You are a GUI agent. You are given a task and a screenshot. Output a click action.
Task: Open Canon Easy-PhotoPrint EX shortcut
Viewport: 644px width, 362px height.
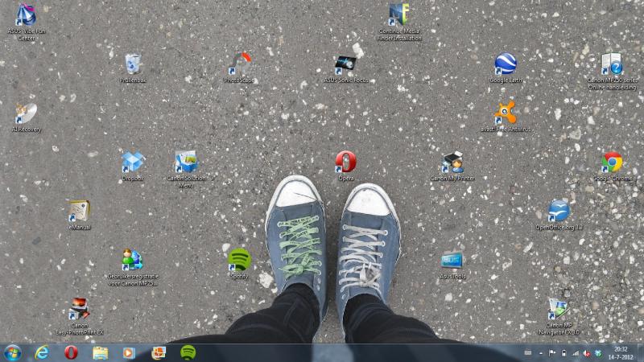[80, 316]
